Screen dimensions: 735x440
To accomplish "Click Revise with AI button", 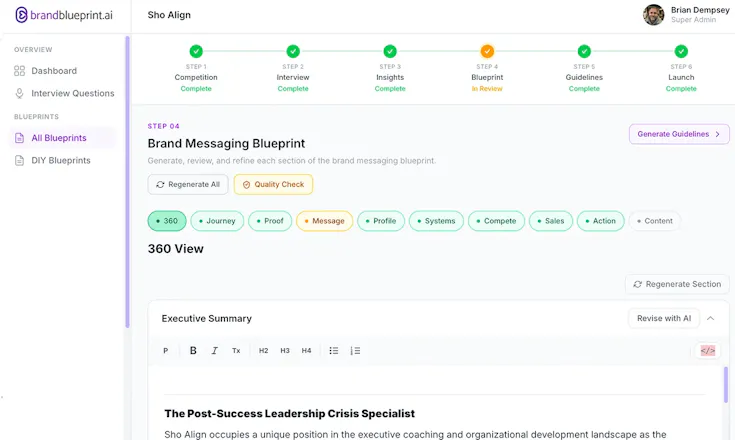I will tap(664, 318).
